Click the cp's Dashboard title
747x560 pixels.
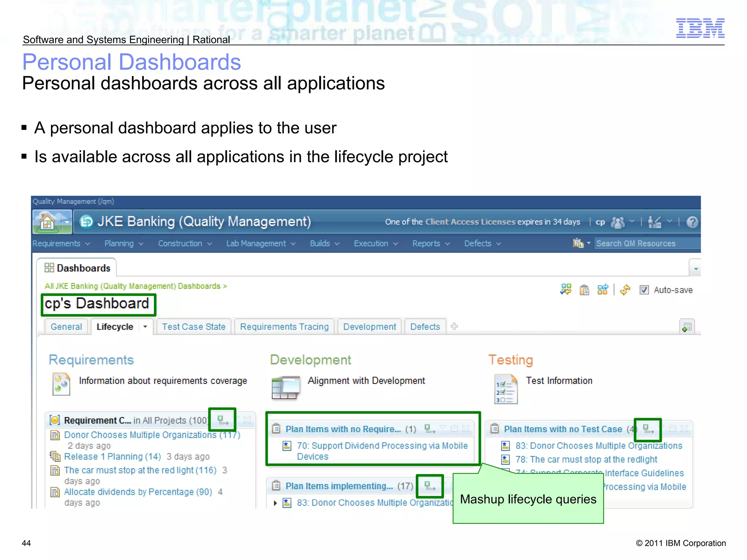[x=97, y=304]
